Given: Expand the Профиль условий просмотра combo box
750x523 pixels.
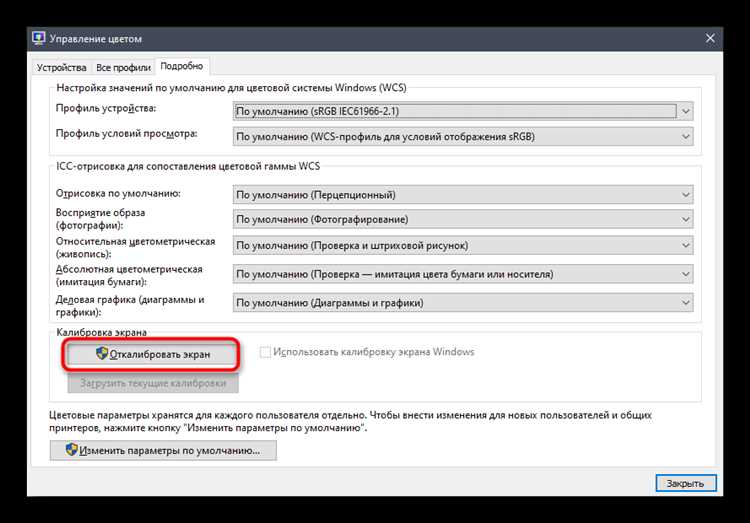Looking at the screenshot, I should click(x=463, y=136).
